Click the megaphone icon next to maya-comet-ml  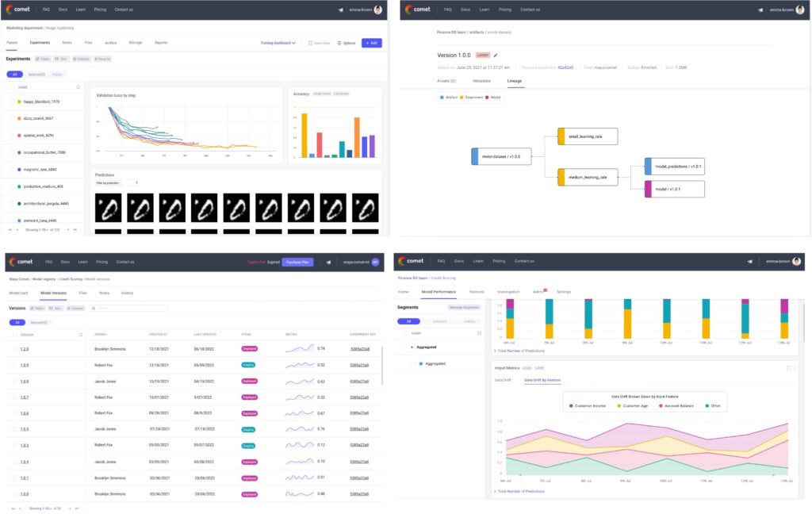(327, 262)
